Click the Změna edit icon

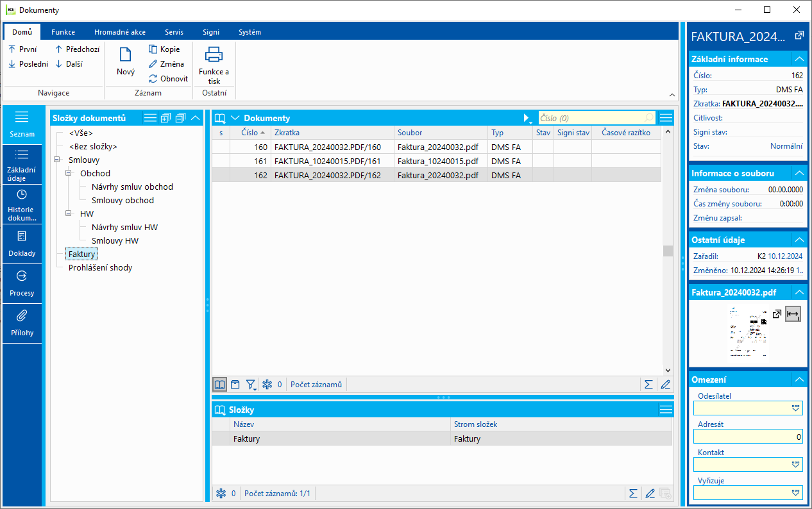click(x=153, y=64)
